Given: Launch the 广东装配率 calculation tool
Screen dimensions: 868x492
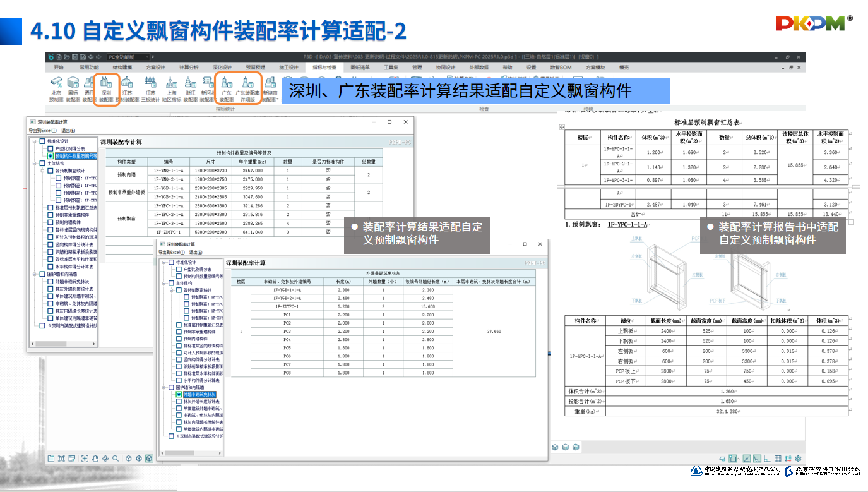Looking at the screenshot, I should [227, 90].
